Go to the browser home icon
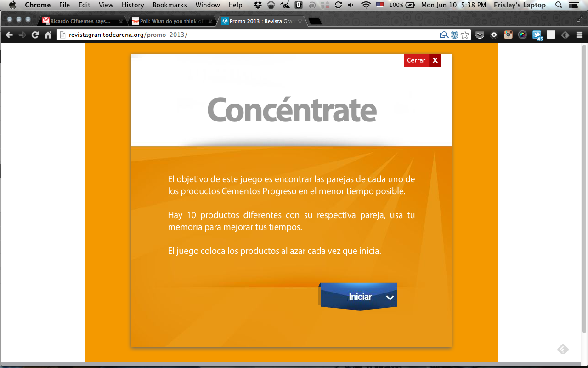The height and width of the screenshot is (368, 588). (x=48, y=35)
